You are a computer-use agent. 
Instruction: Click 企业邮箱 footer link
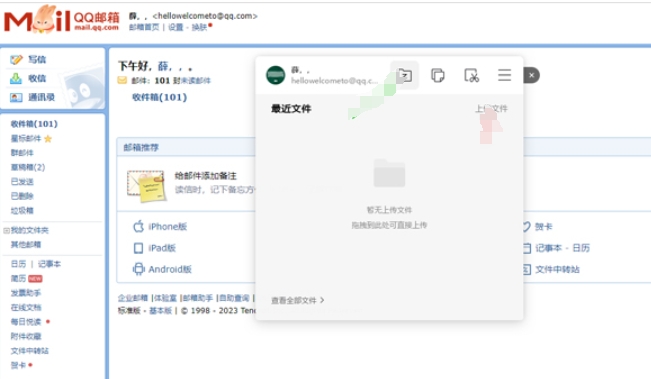point(133,298)
